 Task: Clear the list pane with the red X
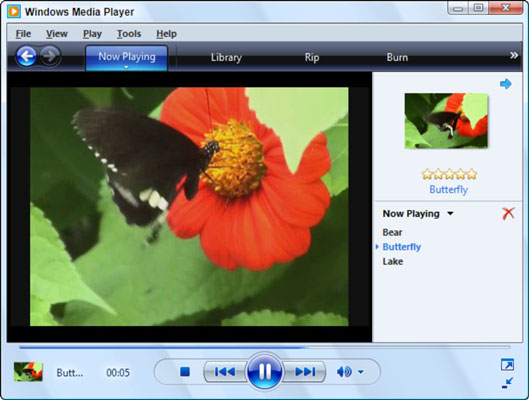pyautogui.click(x=508, y=213)
